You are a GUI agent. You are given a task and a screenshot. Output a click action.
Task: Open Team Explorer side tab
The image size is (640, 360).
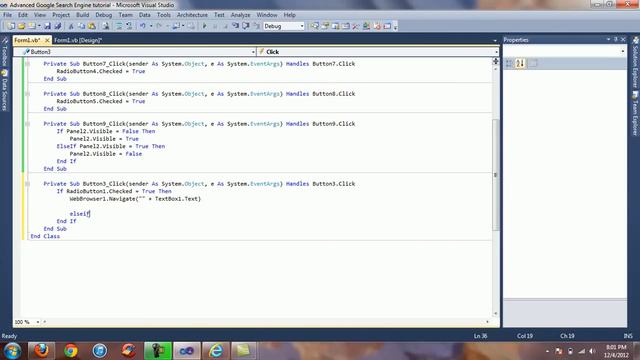click(636, 113)
